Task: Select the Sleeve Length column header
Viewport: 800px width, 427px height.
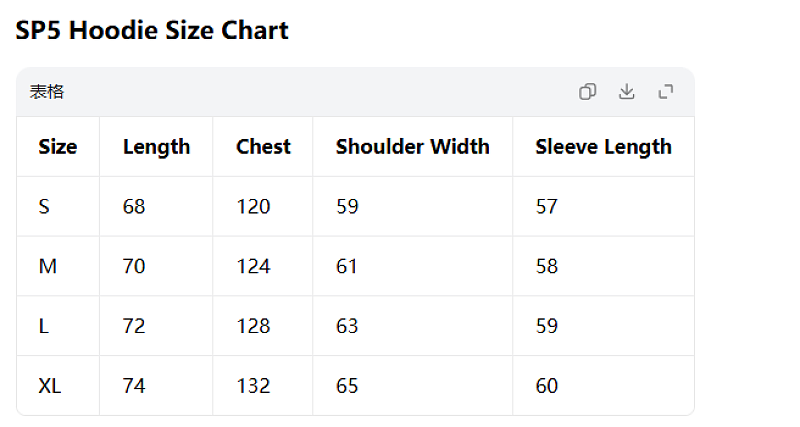Action: click(604, 147)
